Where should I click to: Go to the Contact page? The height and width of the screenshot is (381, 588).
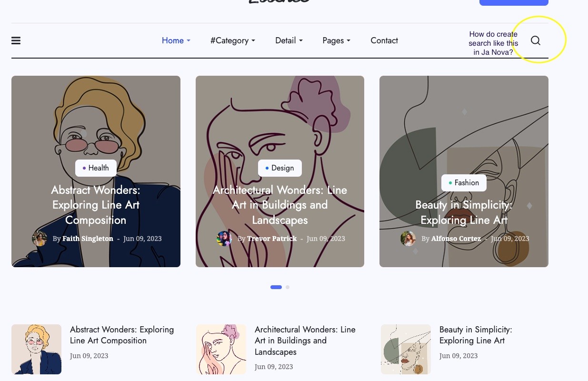tap(384, 40)
